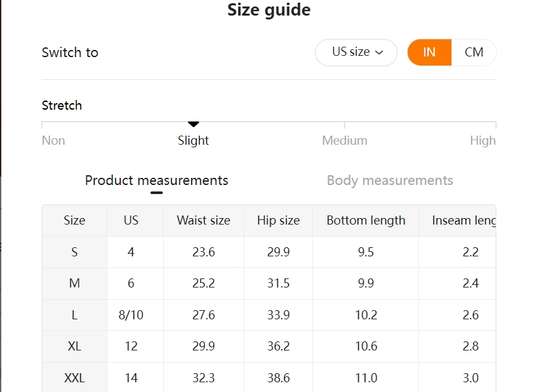The height and width of the screenshot is (392, 534).
Task: Click the High stretch label
Action: click(483, 141)
